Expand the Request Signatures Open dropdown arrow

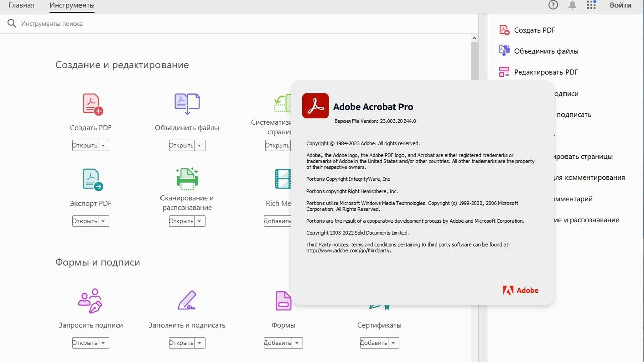tap(103, 343)
